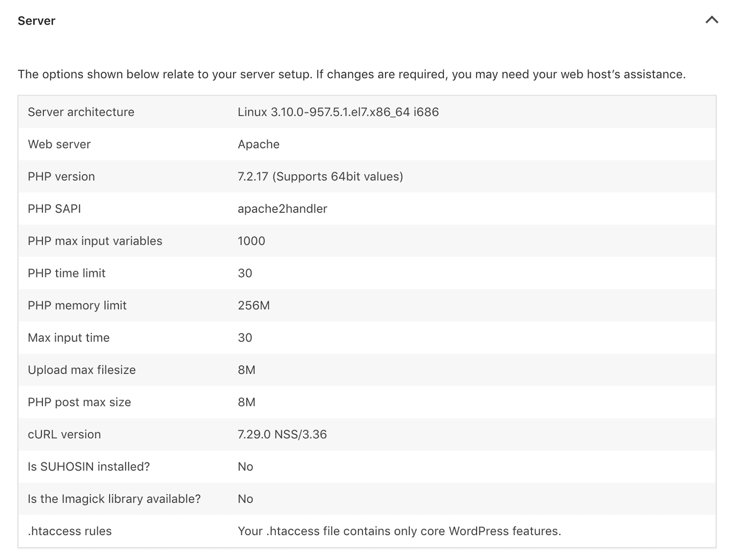
Task: Select the PHP post max size row
Action: (x=79, y=402)
